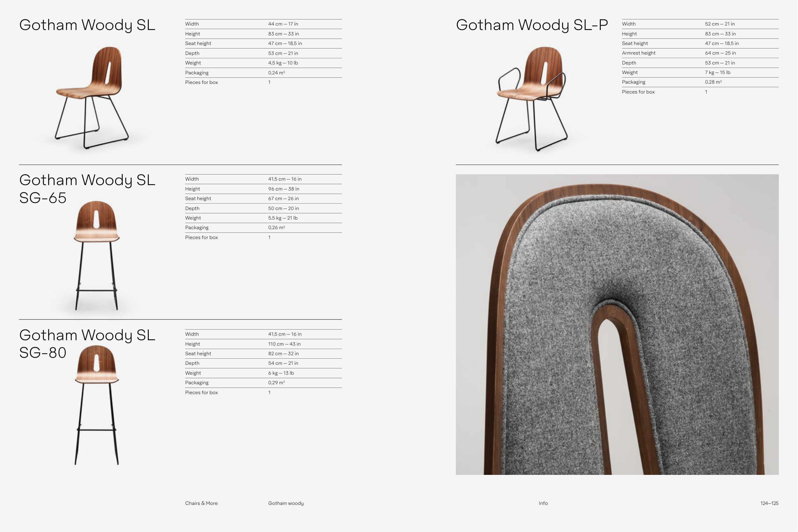The width and height of the screenshot is (798, 532).
Task: Click the 64 cm — 25 in armrest value
Action: point(720,53)
